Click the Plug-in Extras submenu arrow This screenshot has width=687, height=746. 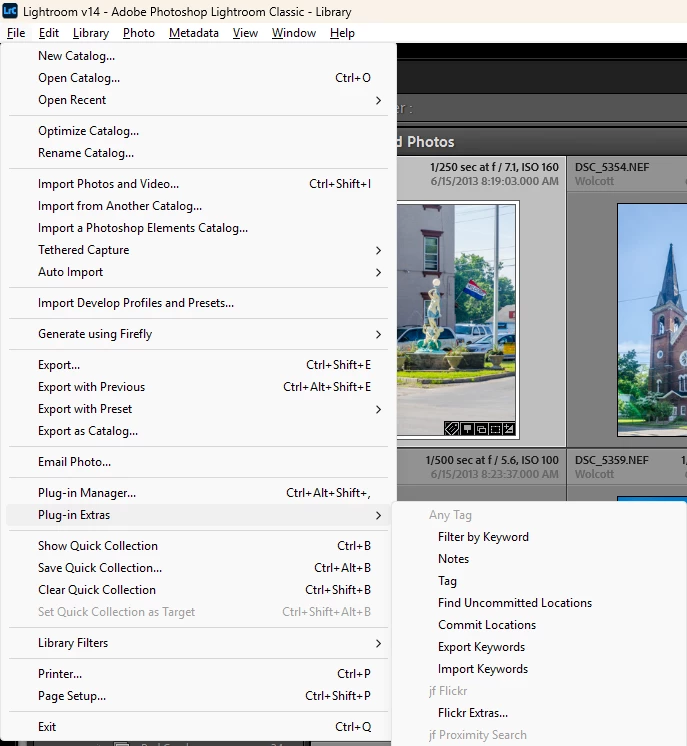point(378,515)
